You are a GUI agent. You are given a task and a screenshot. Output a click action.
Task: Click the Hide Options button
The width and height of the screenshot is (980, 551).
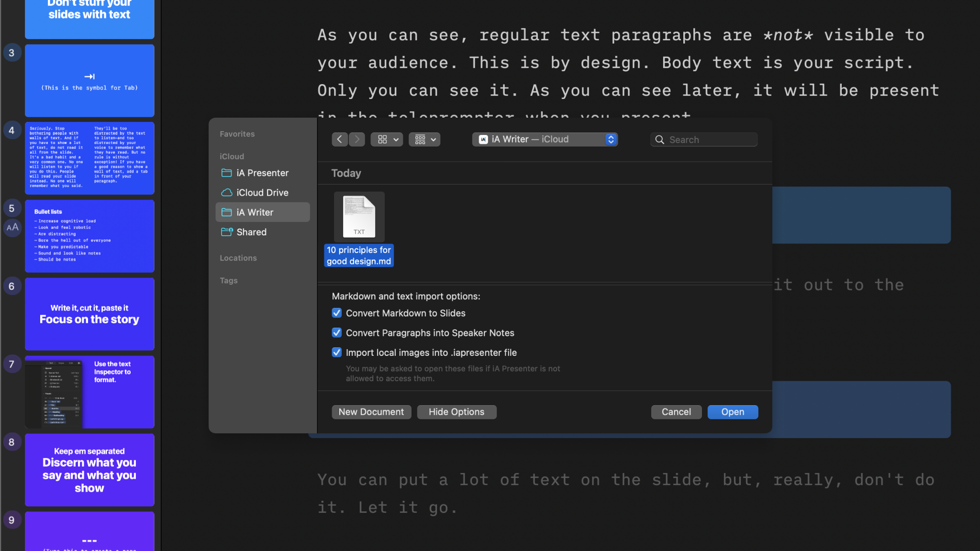pos(456,412)
